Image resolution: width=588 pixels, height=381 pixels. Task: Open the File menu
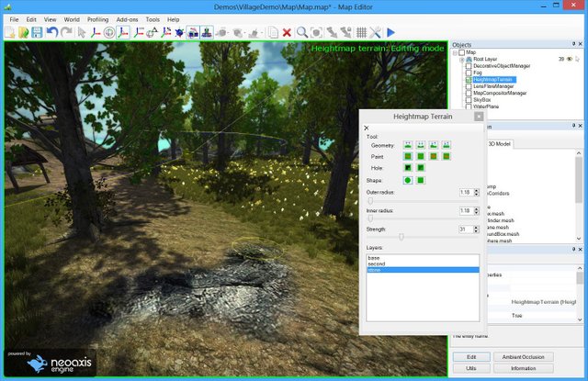14,19
